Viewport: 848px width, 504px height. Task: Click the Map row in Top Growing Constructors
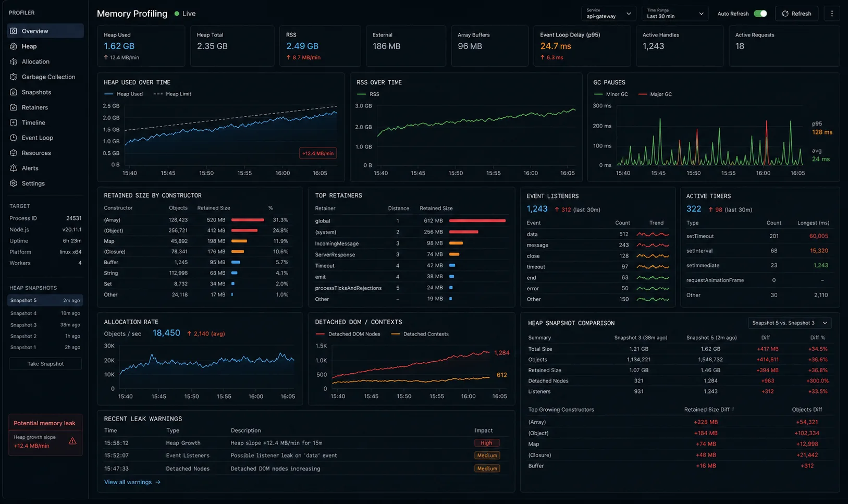(x=680, y=444)
